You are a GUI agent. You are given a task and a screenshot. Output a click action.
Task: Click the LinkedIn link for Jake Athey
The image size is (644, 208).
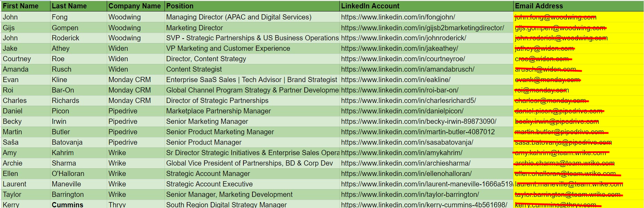(399, 48)
